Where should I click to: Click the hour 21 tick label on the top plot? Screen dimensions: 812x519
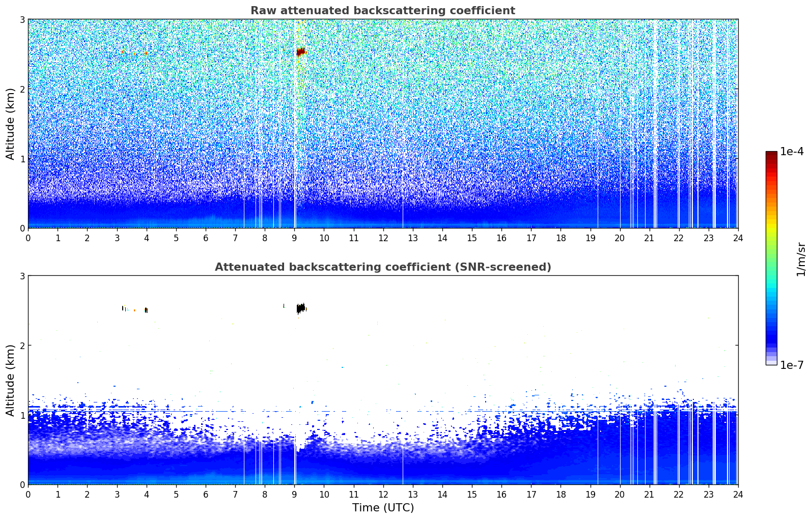pyautogui.click(x=649, y=238)
